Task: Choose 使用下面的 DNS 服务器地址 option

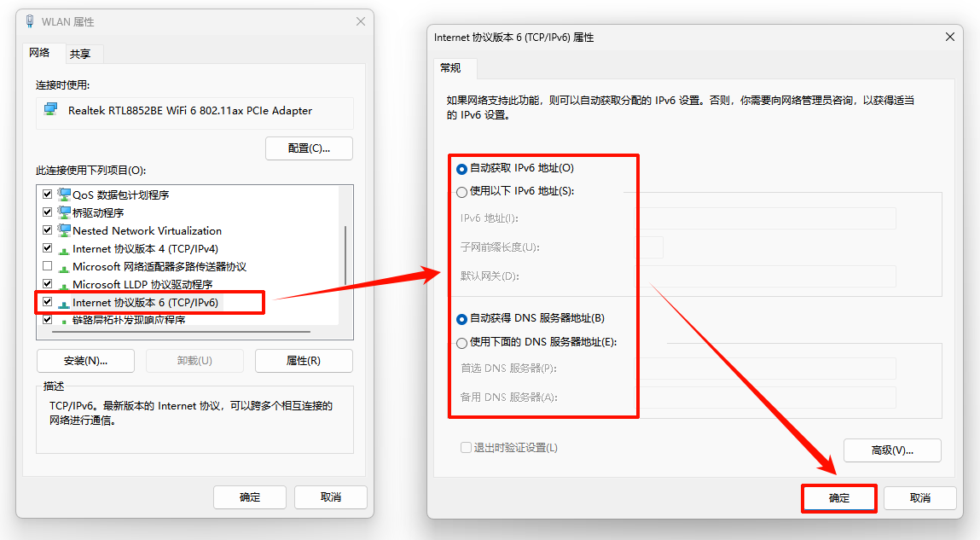Action: (x=462, y=343)
